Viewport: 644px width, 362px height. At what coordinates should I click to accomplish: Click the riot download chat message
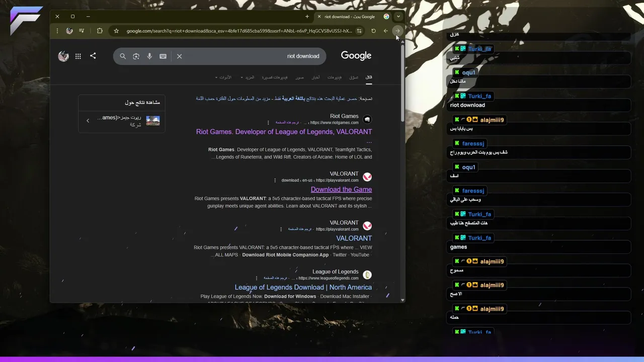467,105
